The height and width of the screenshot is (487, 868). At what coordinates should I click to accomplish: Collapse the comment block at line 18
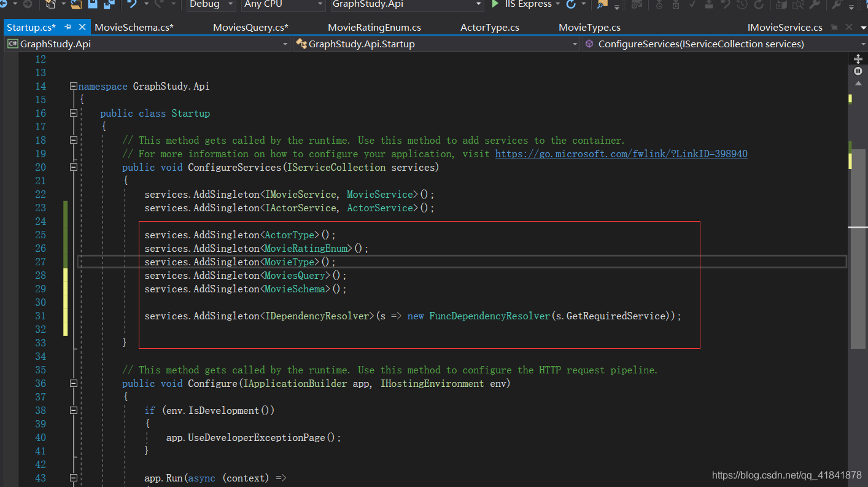[x=74, y=141]
